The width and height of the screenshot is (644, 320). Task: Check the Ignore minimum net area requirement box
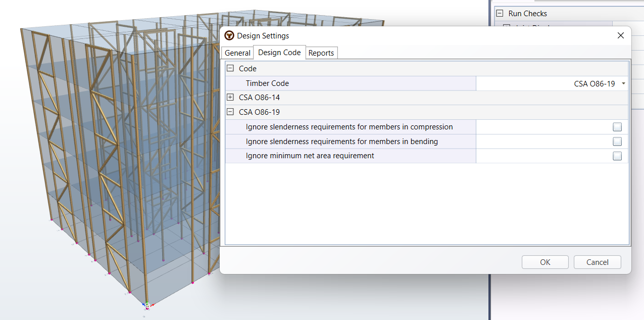(617, 156)
